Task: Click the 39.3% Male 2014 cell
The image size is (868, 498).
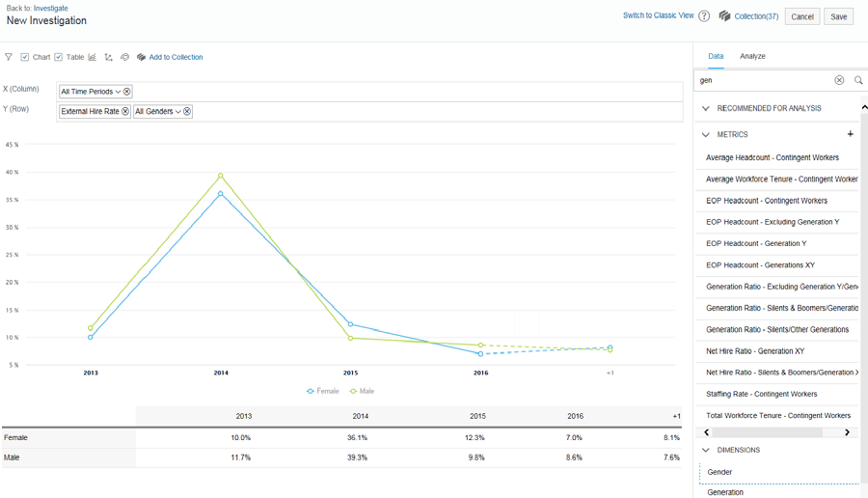Action: 357,457
